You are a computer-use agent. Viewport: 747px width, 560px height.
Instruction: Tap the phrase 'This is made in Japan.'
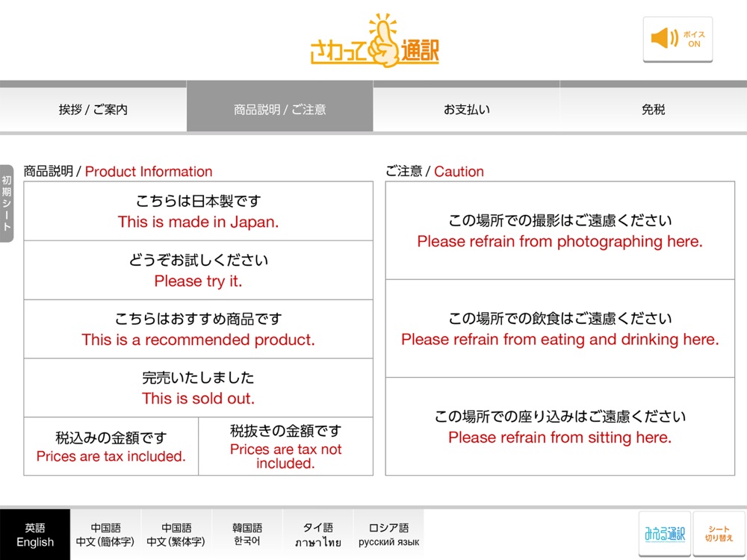(198, 211)
